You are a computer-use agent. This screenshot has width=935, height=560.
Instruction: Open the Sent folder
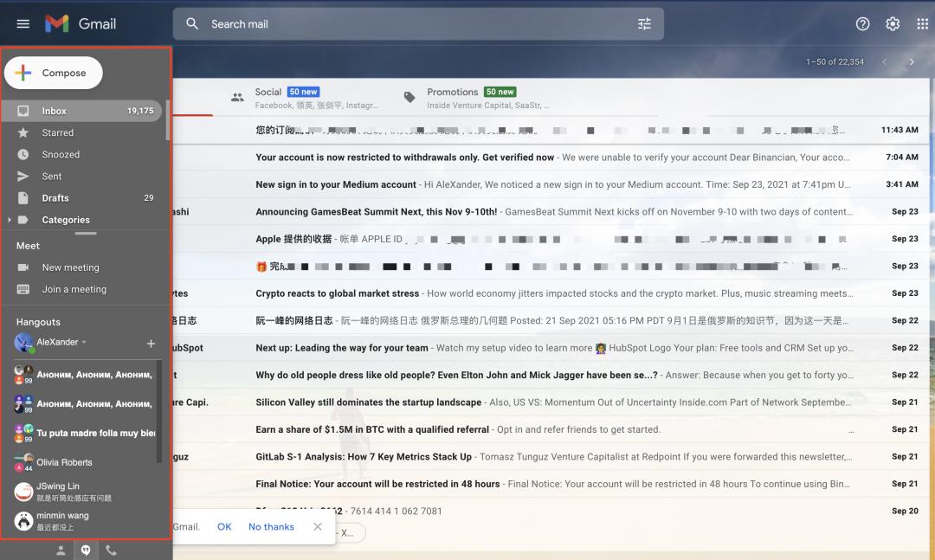81,176
